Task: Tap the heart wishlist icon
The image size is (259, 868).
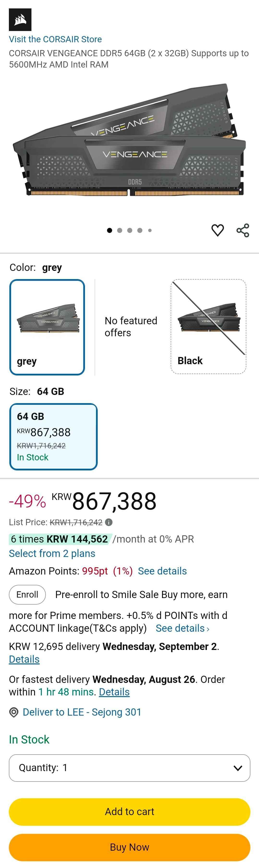Action: [x=217, y=231]
